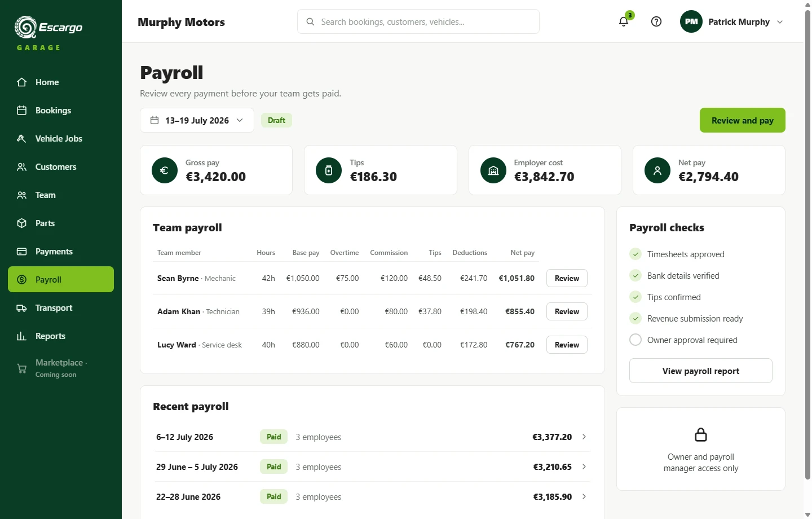
Task: Expand the Patrick Murphy account menu chevron
Action: (x=780, y=22)
